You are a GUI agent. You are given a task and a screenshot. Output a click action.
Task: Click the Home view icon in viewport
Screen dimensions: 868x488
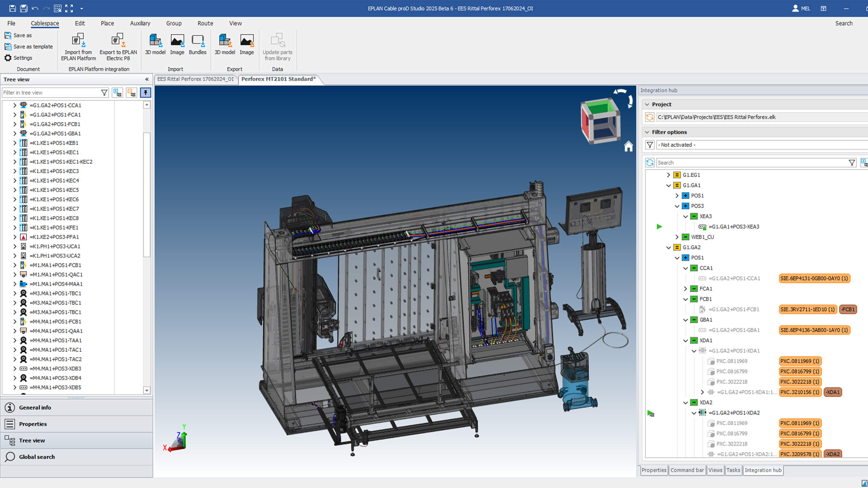[x=628, y=147]
